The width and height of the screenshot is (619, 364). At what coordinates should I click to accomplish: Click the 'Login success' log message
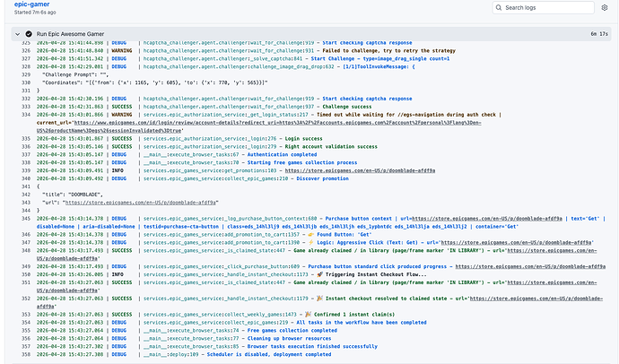(303, 138)
